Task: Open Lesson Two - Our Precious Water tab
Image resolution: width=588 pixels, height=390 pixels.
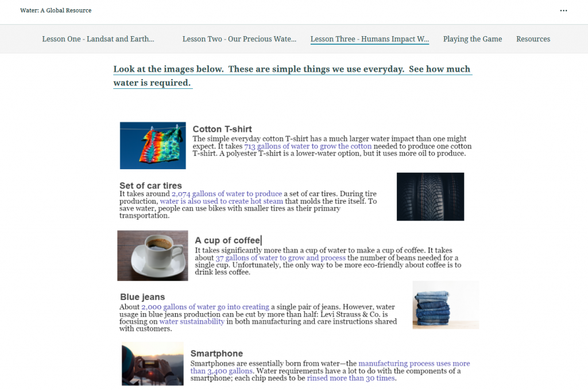Action: (239, 39)
